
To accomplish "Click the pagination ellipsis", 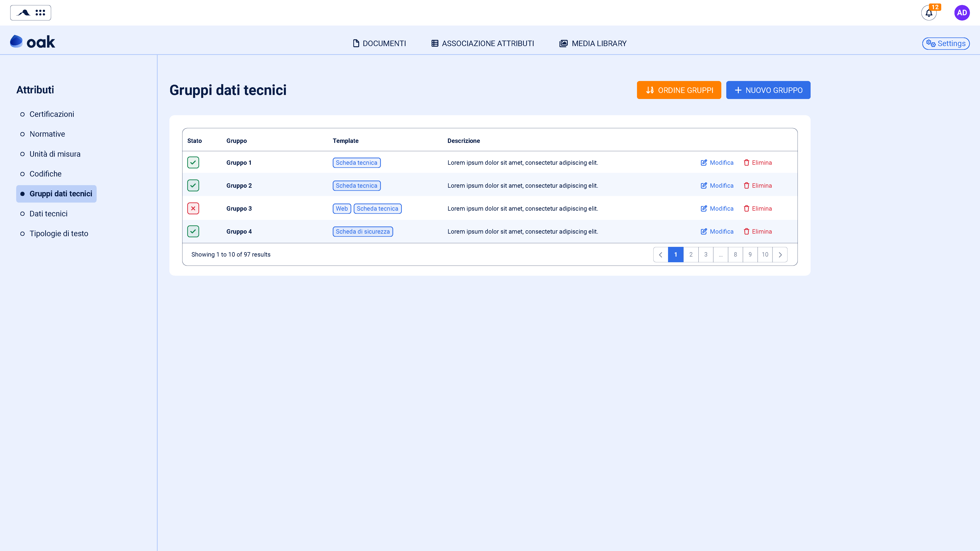I will click(721, 255).
